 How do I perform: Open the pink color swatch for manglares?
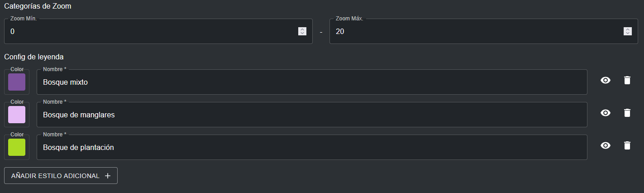[17, 115]
